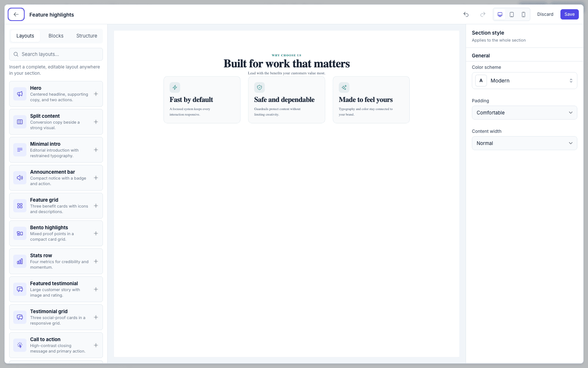Click the 'General' group heading

[x=481, y=56]
